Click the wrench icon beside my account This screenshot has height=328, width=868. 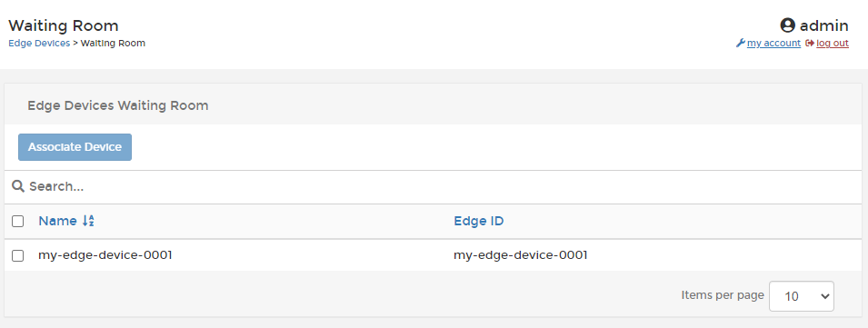point(740,43)
